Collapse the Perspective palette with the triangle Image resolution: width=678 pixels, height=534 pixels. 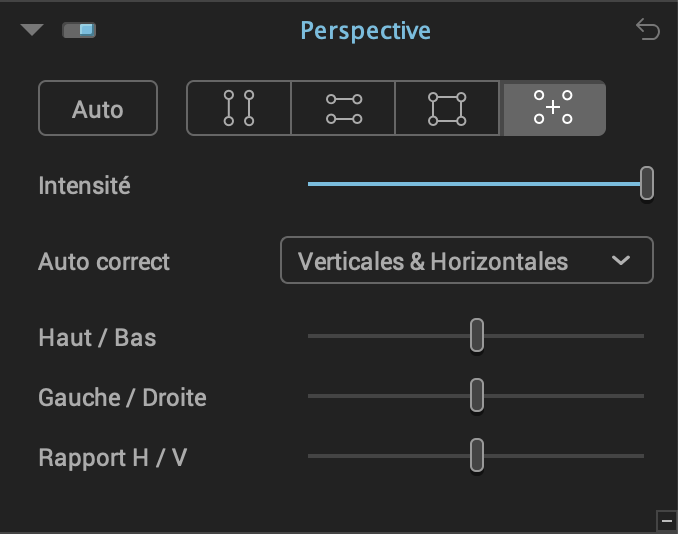click(x=32, y=29)
